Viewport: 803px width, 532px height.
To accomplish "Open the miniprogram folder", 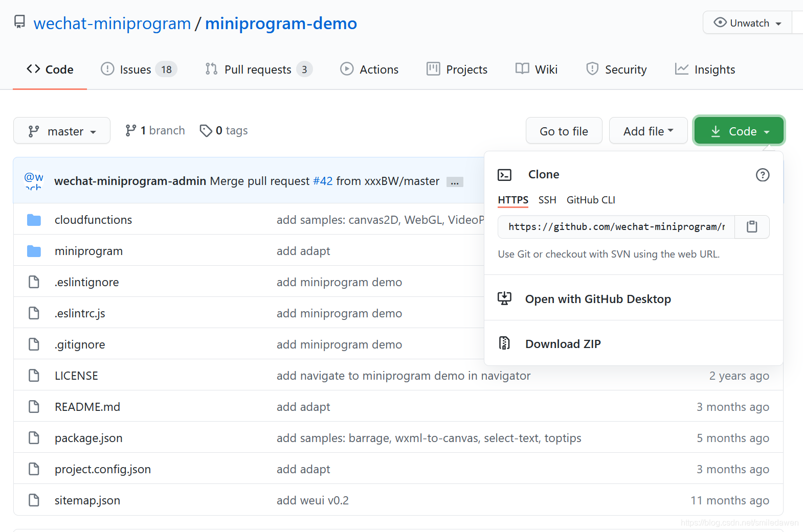I will pos(88,251).
